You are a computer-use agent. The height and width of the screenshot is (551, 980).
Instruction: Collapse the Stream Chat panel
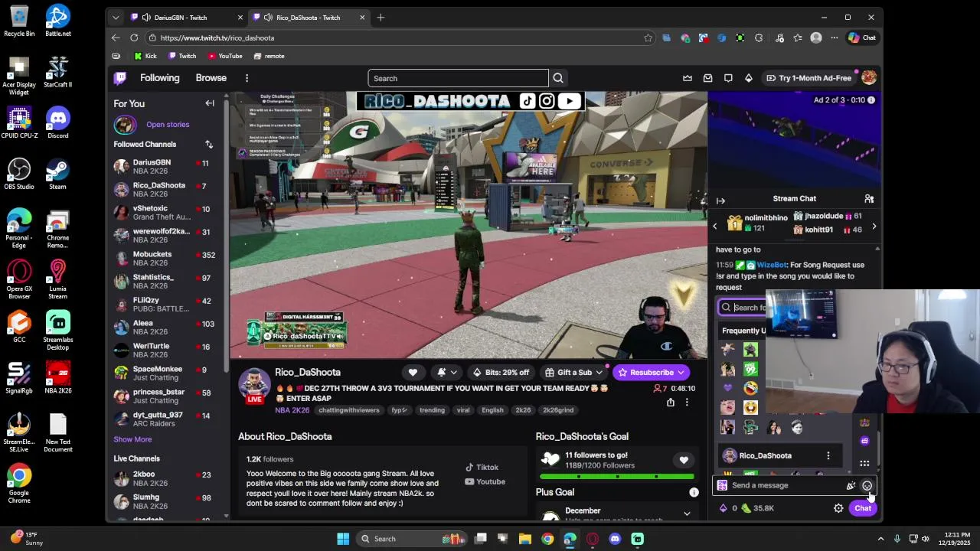click(x=720, y=201)
